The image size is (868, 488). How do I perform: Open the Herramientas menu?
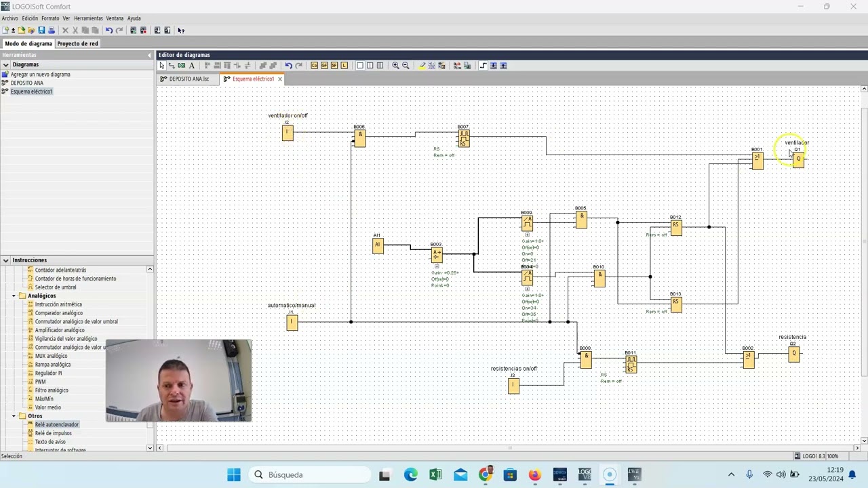[x=88, y=18]
